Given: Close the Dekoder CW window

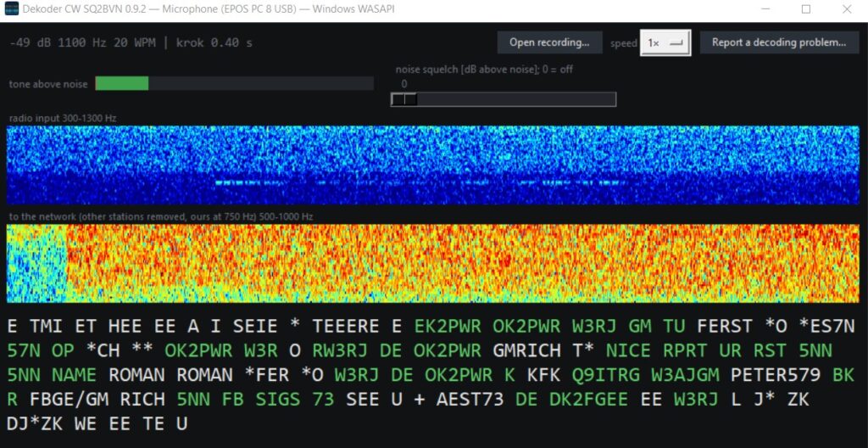Looking at the screenshot, I should tap(847, 8).
